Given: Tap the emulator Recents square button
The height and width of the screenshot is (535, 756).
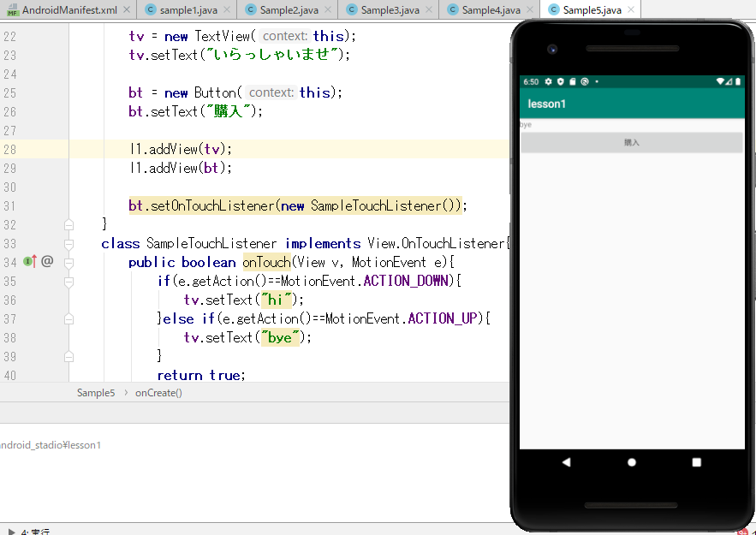Looking at the screenshot, I should [x=696, y=462].
